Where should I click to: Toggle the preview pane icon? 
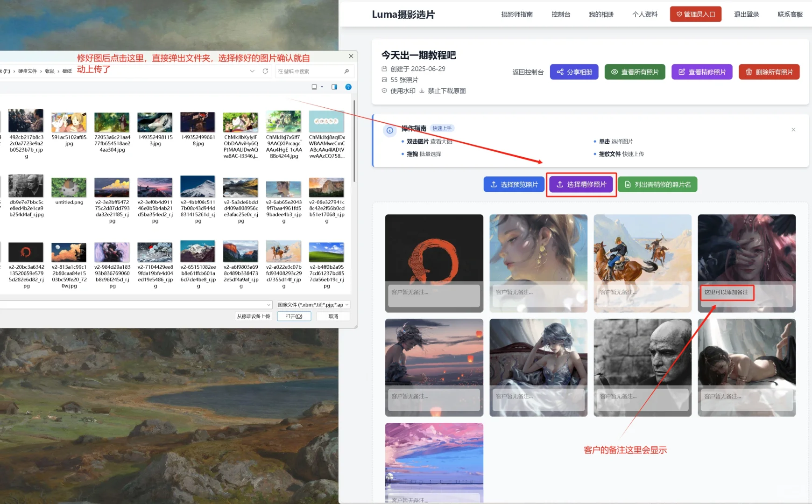tap(334, 87)
